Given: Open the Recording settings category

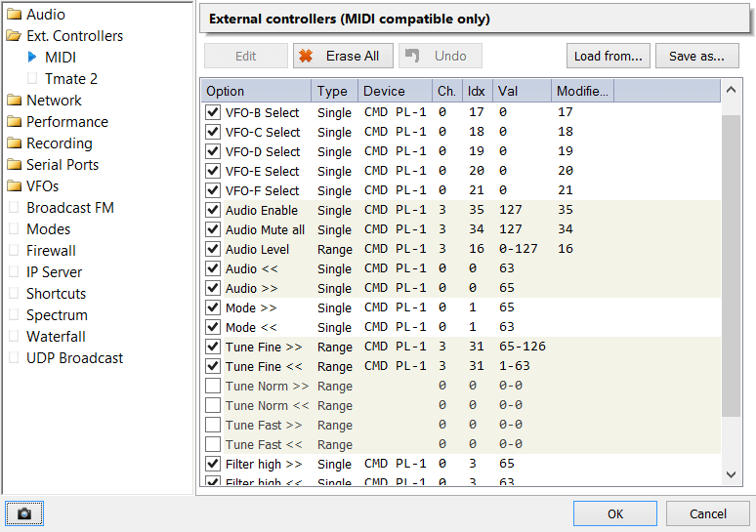Looking at the screenshot, I should pos(60,143).
